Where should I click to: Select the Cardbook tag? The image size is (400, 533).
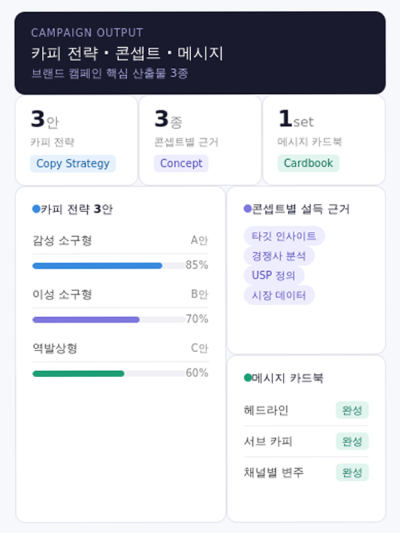[x=308, y=163]
